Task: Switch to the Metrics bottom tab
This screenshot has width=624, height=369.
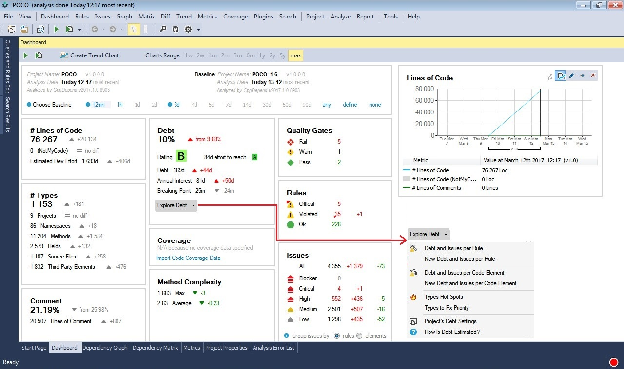Action: [x=192, y=348]
